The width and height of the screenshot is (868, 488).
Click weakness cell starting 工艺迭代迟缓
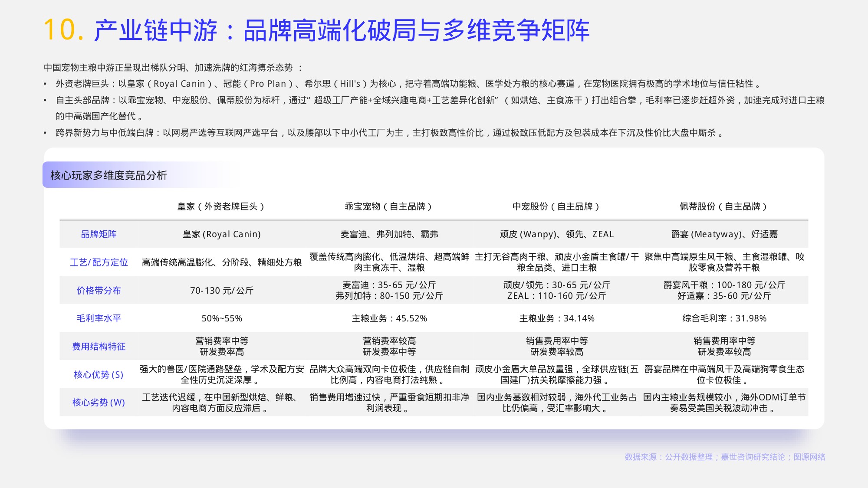(222, 403)
